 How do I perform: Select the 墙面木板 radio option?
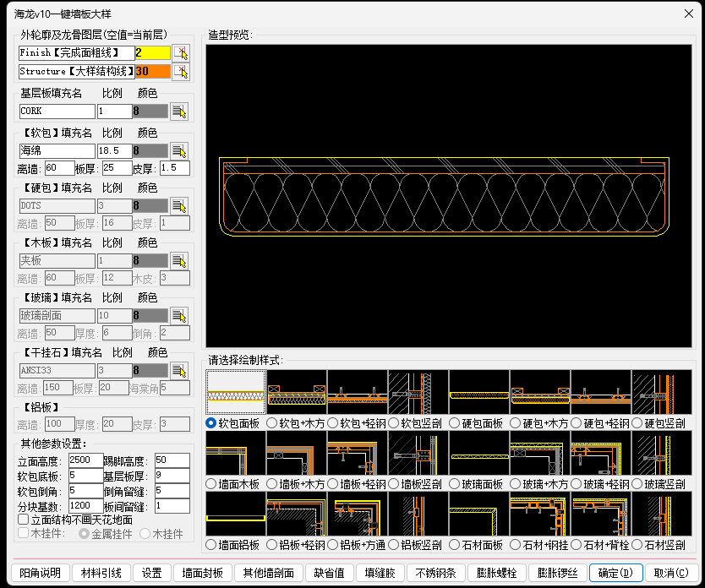coord(211,484)
